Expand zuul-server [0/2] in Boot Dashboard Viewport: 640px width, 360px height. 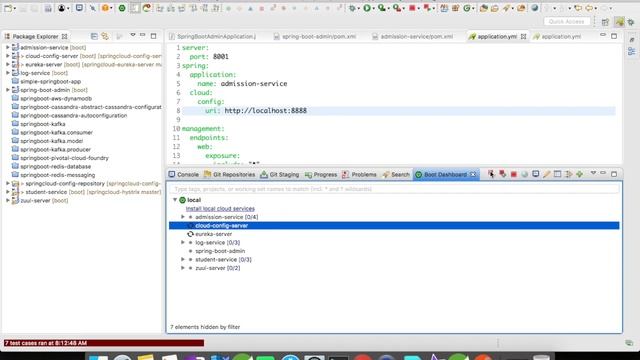click(183, 268)
